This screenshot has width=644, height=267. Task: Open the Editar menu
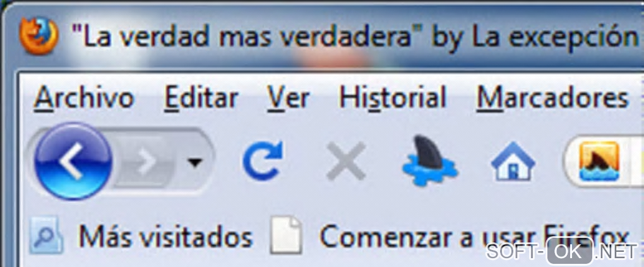(x=201, y=98)
